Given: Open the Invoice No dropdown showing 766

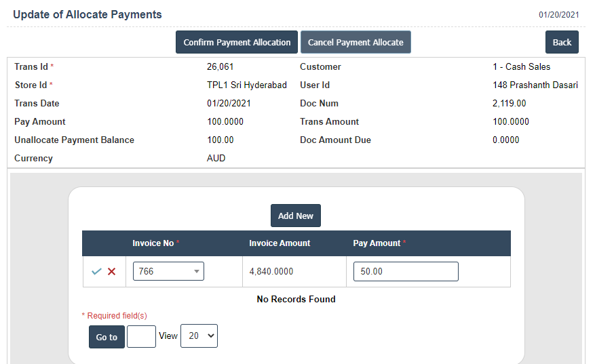Looking at the screenshot, I should 168,271.
